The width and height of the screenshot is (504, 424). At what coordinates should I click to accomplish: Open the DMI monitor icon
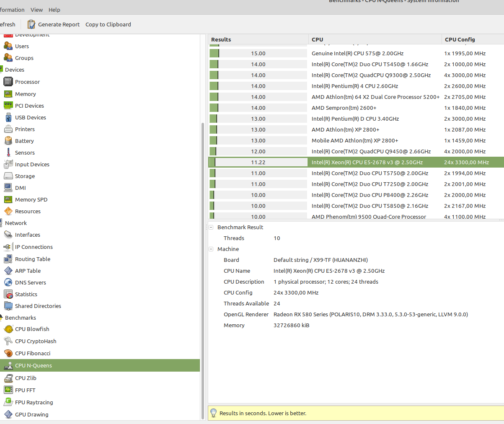(x=8, y=188)
